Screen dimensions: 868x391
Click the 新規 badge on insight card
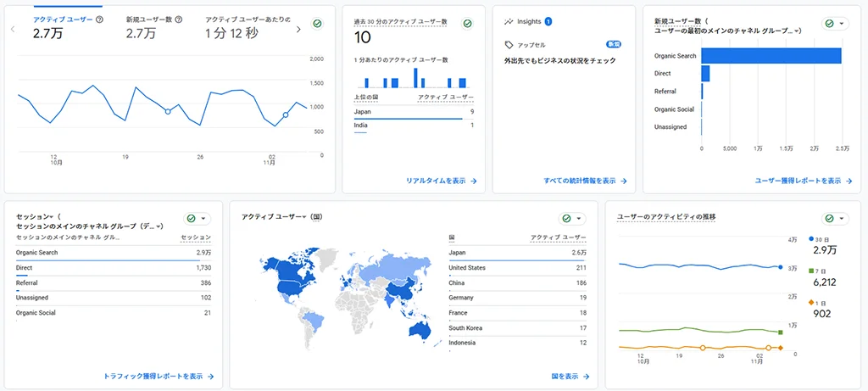click(x=613, y=44)
